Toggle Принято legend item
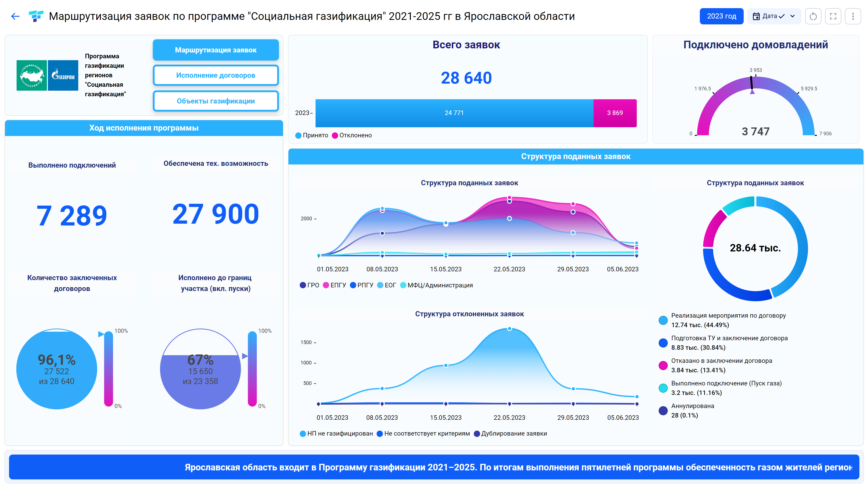The height and width of the screenshot is (488, 868). (312, 135)
